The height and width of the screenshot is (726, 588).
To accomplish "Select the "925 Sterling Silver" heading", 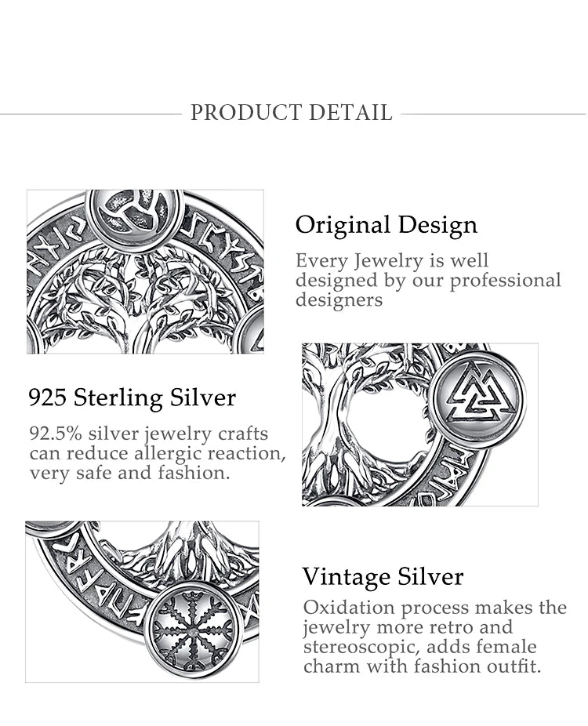I will coord(132,397).
